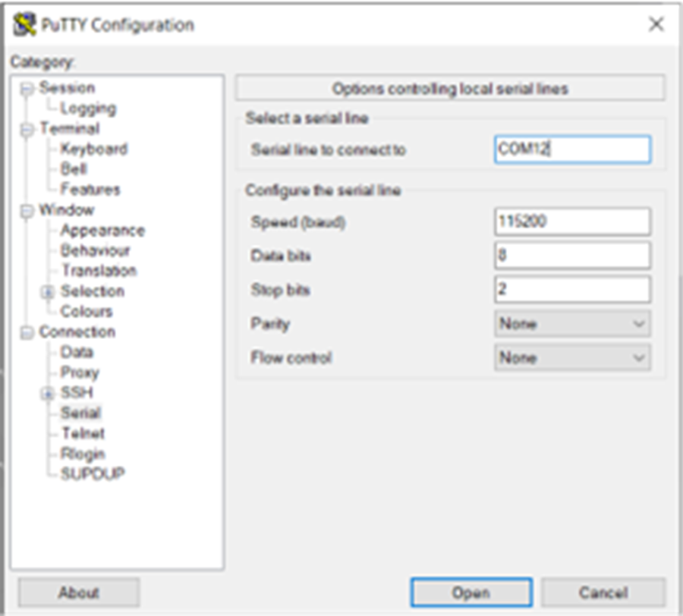This screenshot has height=616, width=683.
Task: Open the Bell settings category
Action: point(74,169)
